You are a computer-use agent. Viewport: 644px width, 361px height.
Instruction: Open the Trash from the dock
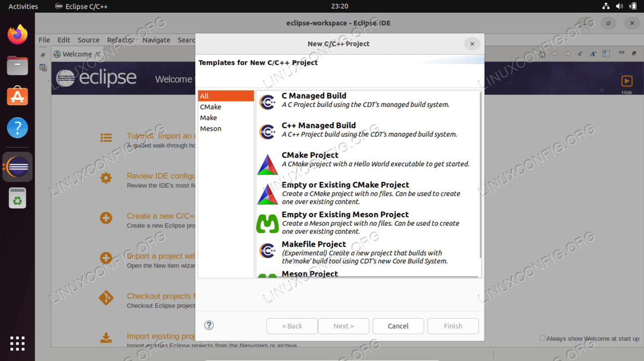click(17, 198)
